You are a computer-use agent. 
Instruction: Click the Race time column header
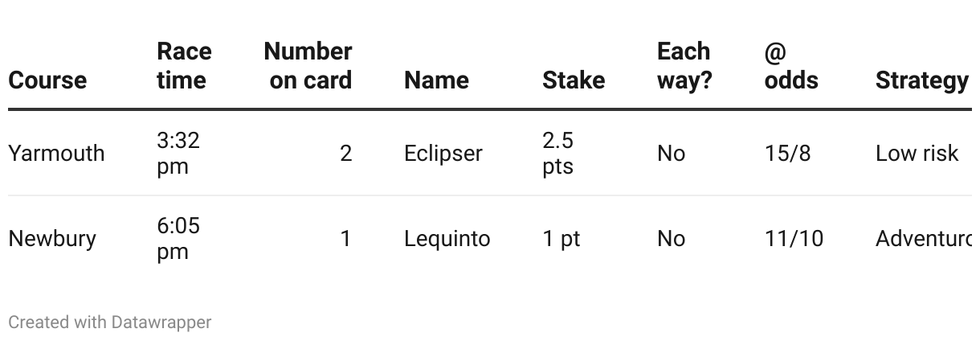[x=184, y=66]
